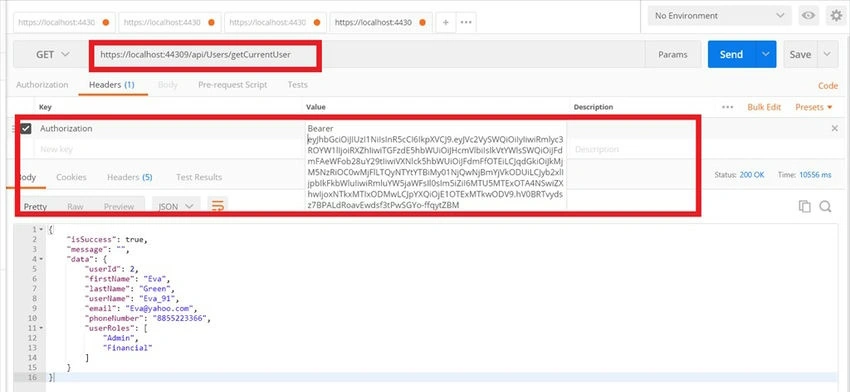Screen dimensions: 850x392
Task: Click the Status: 200 OK text
Action: 739,175
